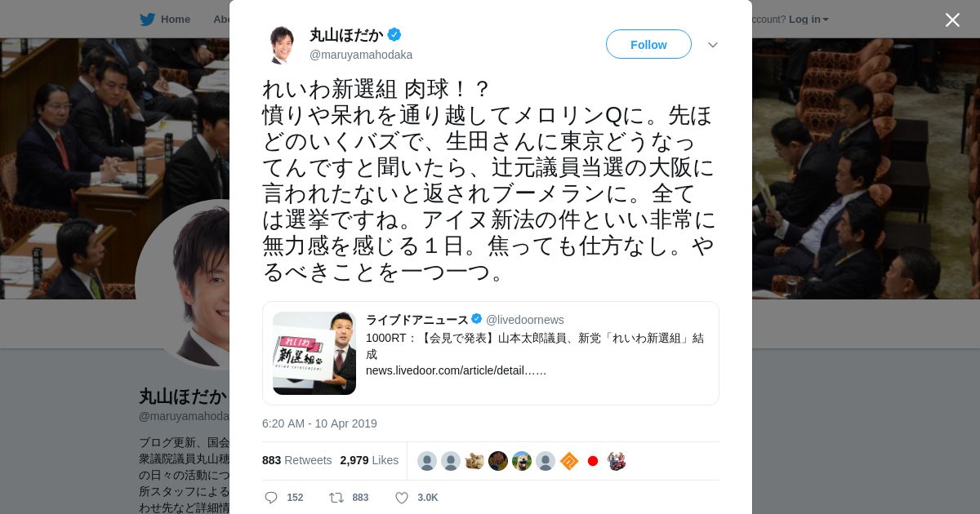Image resolution: width=980 pixels, height=514 pixels.
Task: Click the verified badge beside 丸山ほだか
Action: click(x=394, y=34)
